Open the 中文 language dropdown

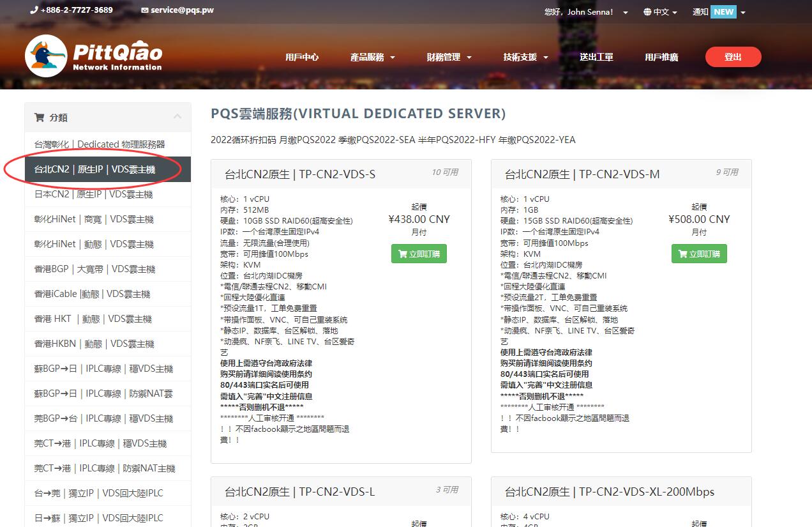pyautogui.click(x=661, y=11)
